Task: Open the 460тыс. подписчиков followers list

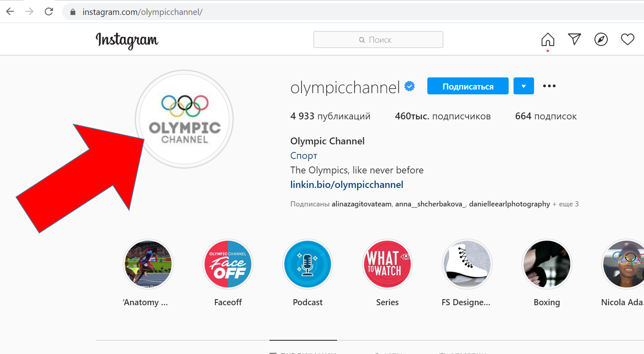Action: tap(443, 116)
